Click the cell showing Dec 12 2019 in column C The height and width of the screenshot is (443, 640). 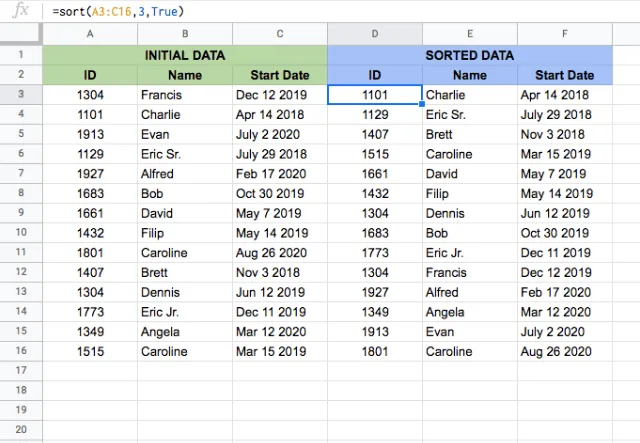(280, 95)
